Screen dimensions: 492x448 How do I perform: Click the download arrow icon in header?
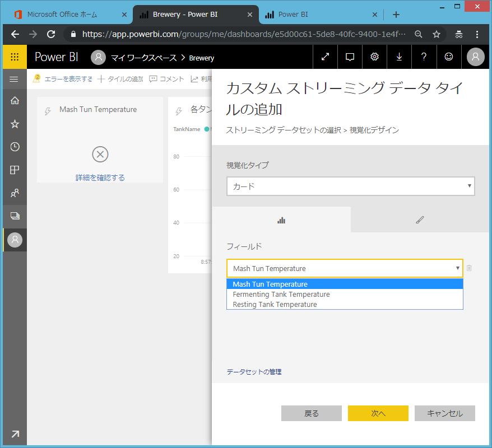click(399, 57)
